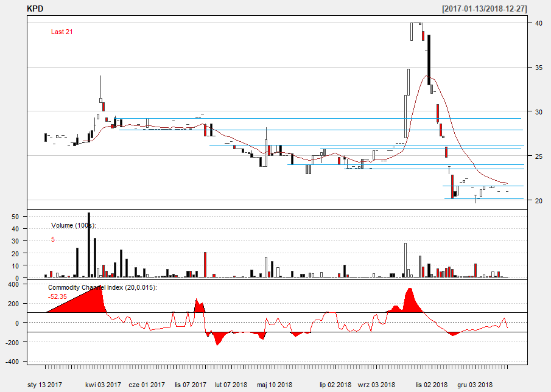Click the 'kwi 03 2017' date label
This screenshot has width=551, height=392.
pos(103,385)
